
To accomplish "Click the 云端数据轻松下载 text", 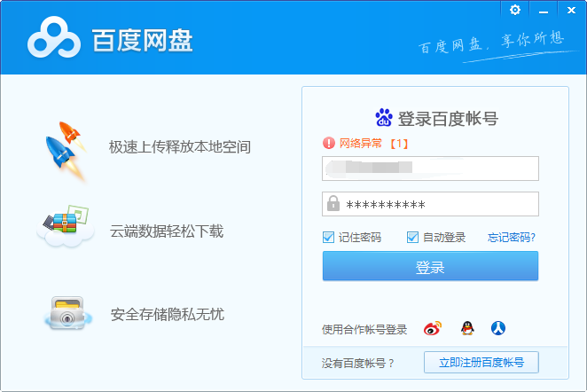I will pos(167,231).
